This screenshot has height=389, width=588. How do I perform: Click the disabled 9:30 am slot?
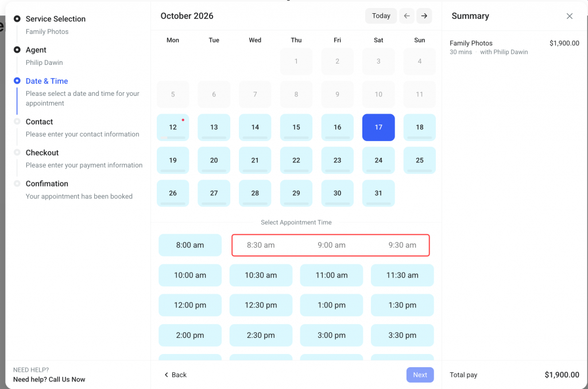tap(403, 245)
